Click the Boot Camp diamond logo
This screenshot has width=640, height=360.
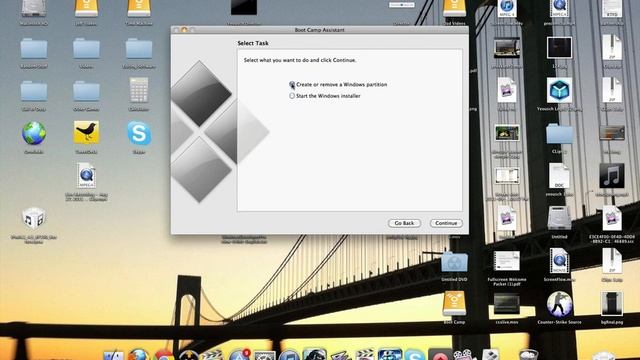click(220, 131)
